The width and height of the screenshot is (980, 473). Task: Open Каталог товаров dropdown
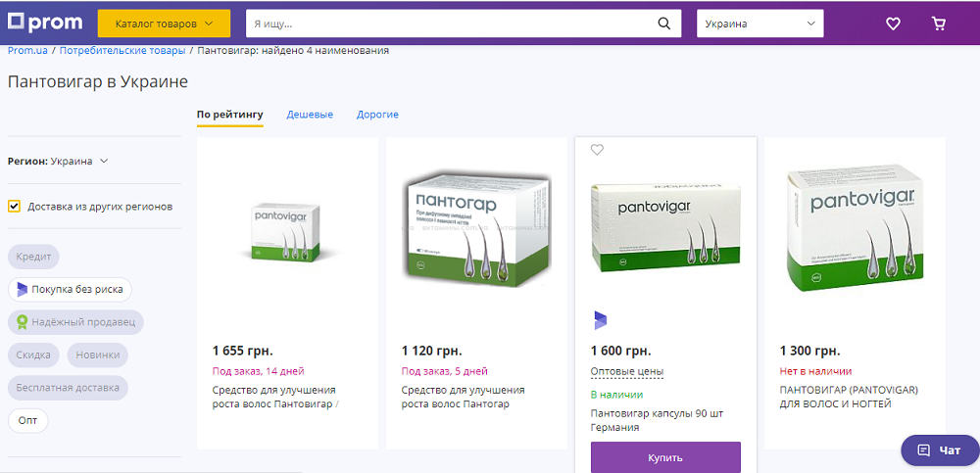165,24
